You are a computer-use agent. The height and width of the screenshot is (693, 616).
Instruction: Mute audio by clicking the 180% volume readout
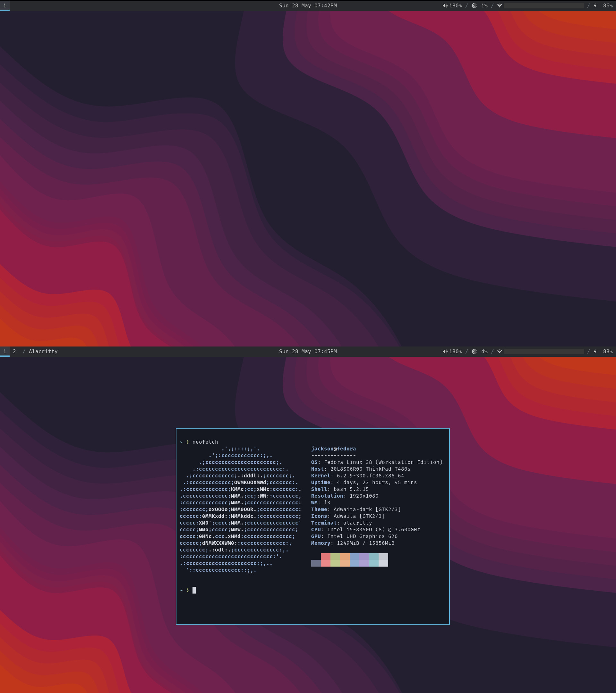(x=455, y=352)
